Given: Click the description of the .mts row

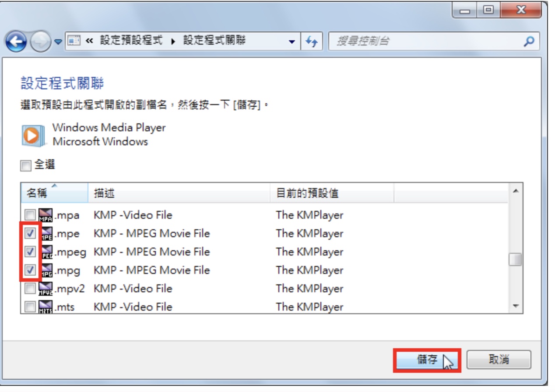Looking at the screenshot, I should click(133, 307).
